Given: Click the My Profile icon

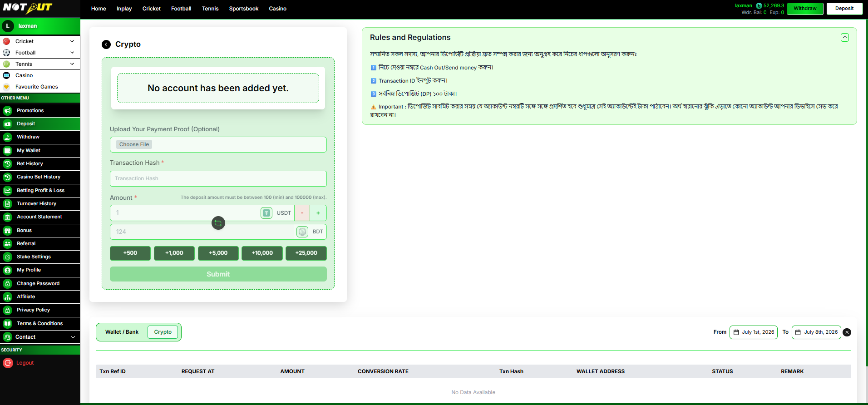Looking at the screenshot, I should (8, 270).
